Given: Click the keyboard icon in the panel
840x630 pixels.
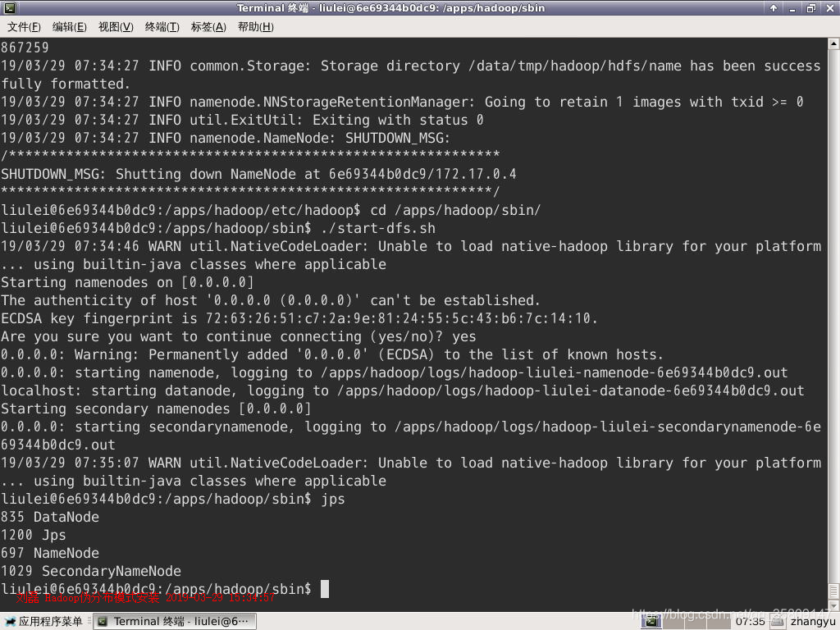Looking at the screenshot, I should point(778,622).
